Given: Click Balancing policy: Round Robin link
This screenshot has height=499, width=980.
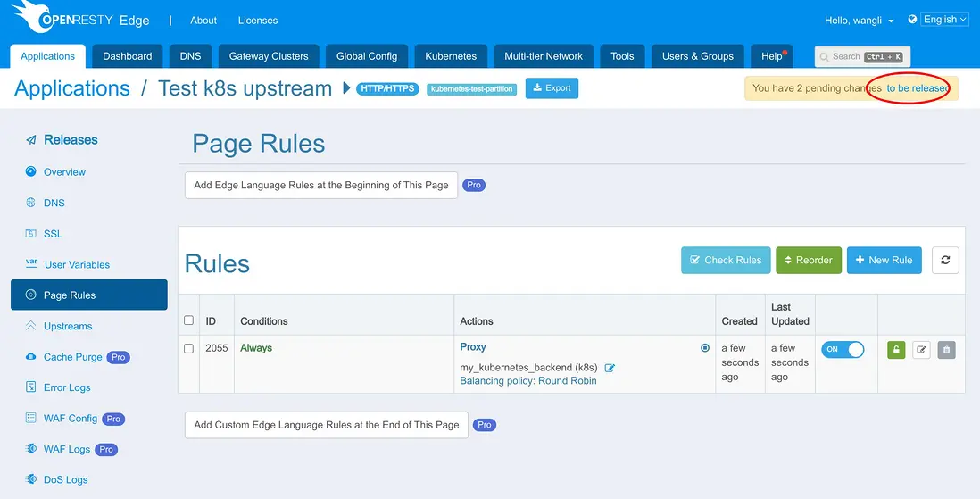Looking at the screenshot, I should [528, 381].
